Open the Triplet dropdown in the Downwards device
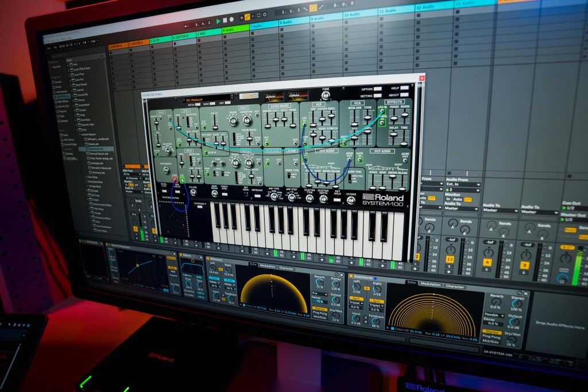588x392 pixels. 357,304
